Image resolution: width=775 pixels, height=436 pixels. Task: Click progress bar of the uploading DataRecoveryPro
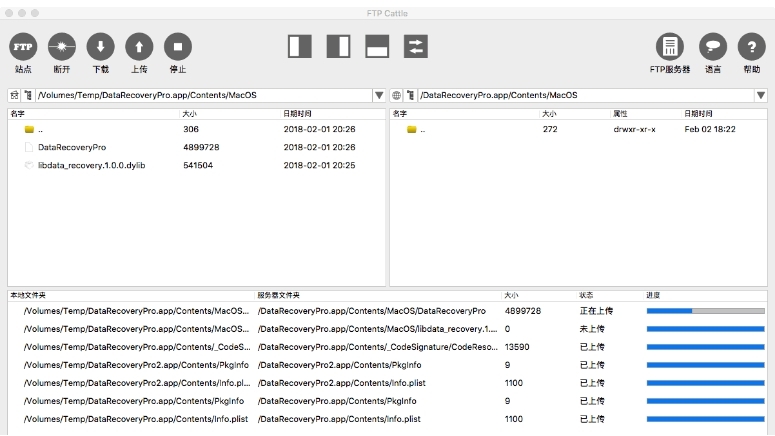point(705,311)
